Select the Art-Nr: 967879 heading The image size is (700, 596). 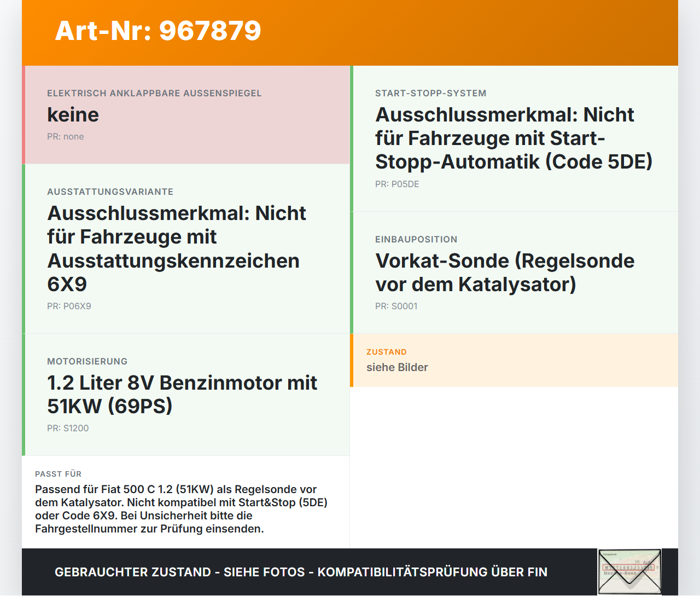(158, 31)
